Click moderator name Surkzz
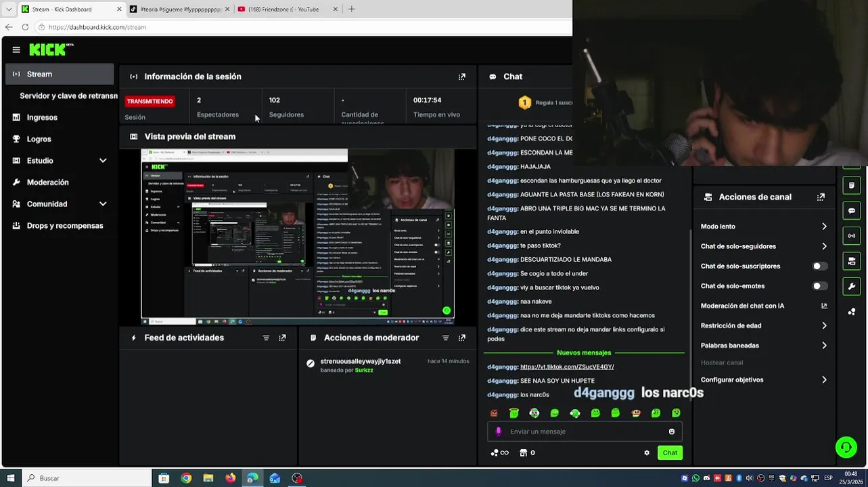This screenshot has width=868, height=487. pos(364,371)
